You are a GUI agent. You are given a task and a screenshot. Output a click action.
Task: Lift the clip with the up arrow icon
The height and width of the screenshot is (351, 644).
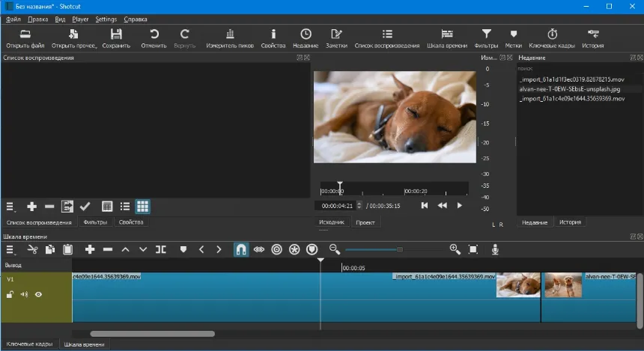(x=125, y=249)
